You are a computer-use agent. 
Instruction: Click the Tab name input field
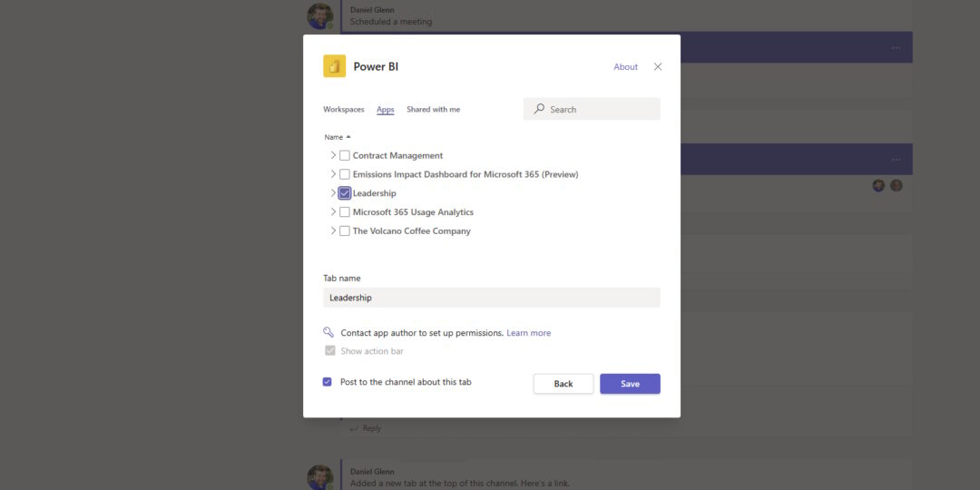(491, 298)
